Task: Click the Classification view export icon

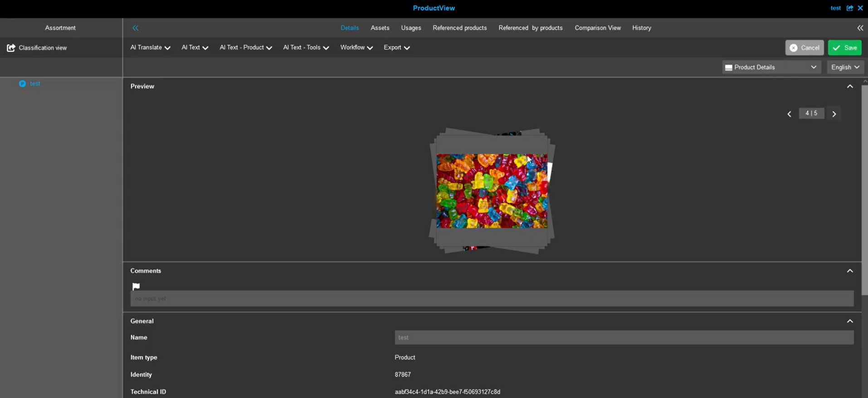Action: tap(11, 48)
